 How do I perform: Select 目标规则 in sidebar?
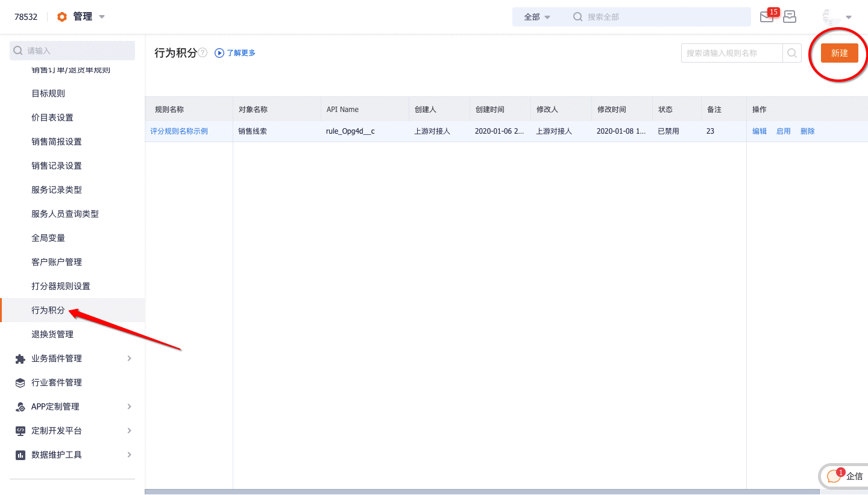pyautogui.click(x=48, y=93)
